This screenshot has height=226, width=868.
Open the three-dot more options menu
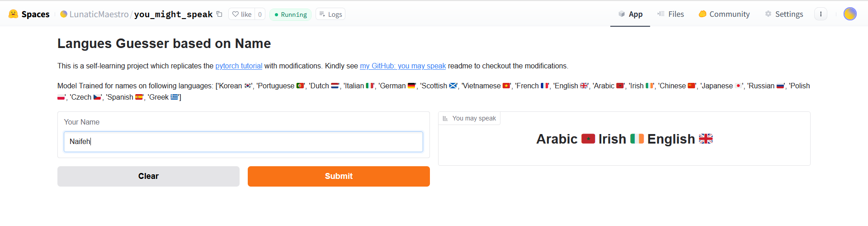[x=821, y=14]
